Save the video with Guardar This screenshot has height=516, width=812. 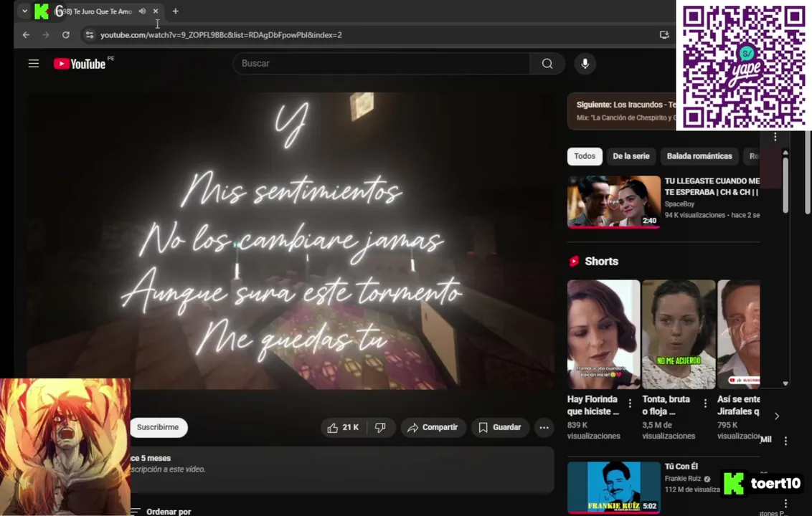click(500, 428)
